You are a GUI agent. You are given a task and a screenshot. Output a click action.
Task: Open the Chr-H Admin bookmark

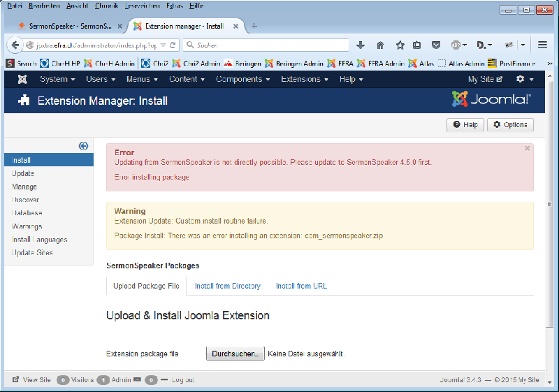point(110,64)
